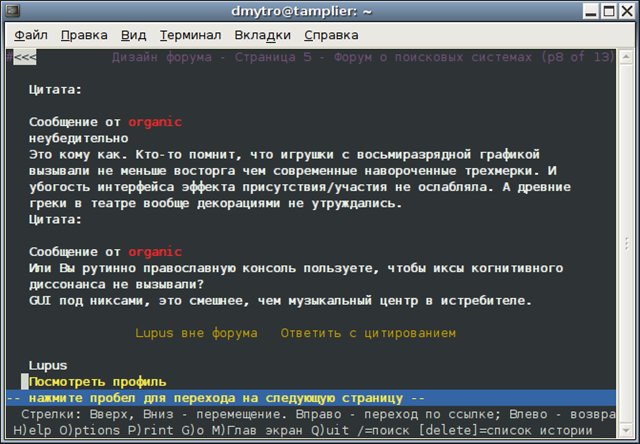This screenshot has height=444, width=640.
Task: Click the line starting 'Это кому как'
Action: pyautogui.click(x=284, y=155)
